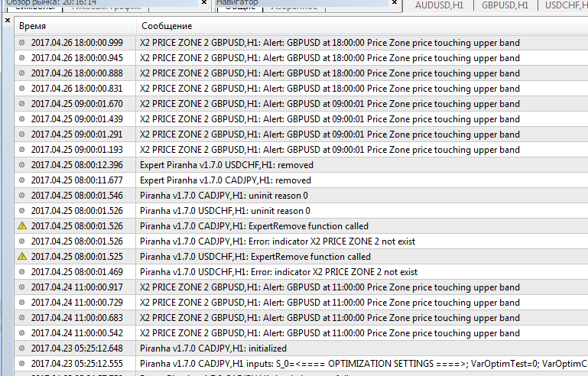588x376 pixels.
Task: Click info icon of 18:00:00.999 log row
Action: tap(21, 43)
